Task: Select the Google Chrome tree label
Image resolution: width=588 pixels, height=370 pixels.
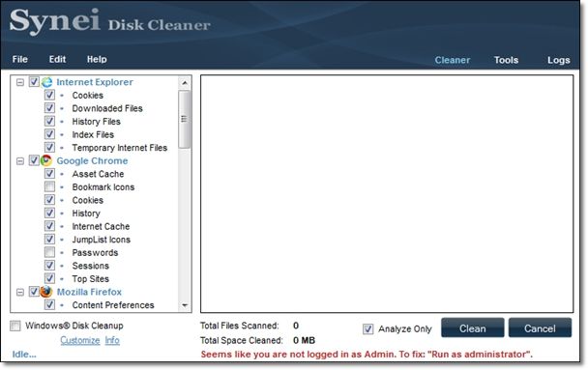Action: tap(92, 160)
